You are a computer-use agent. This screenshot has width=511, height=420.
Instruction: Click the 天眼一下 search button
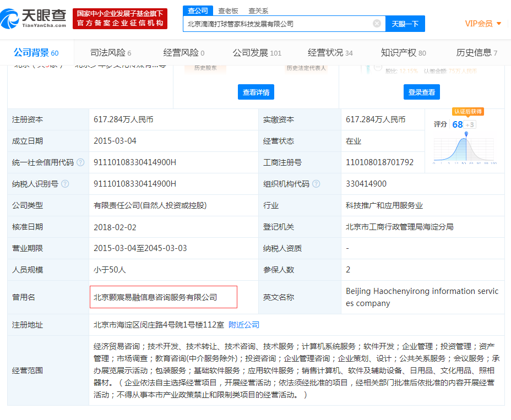405,24
